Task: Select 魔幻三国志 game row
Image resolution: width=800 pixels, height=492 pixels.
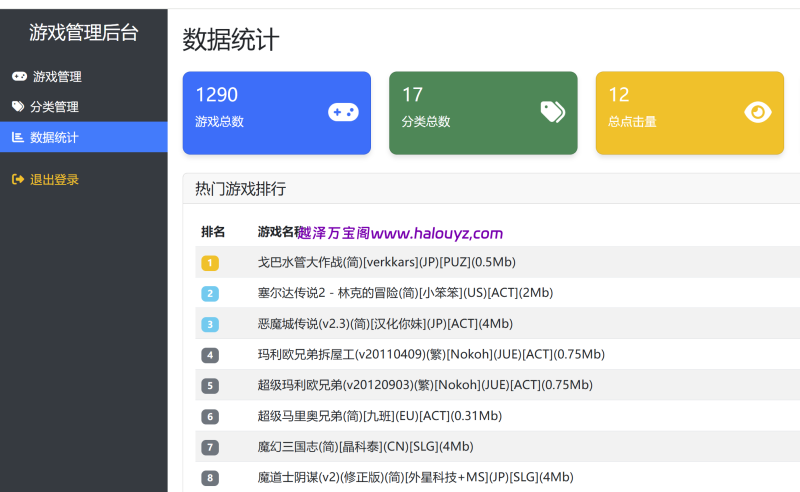Action: pos(497,447)
